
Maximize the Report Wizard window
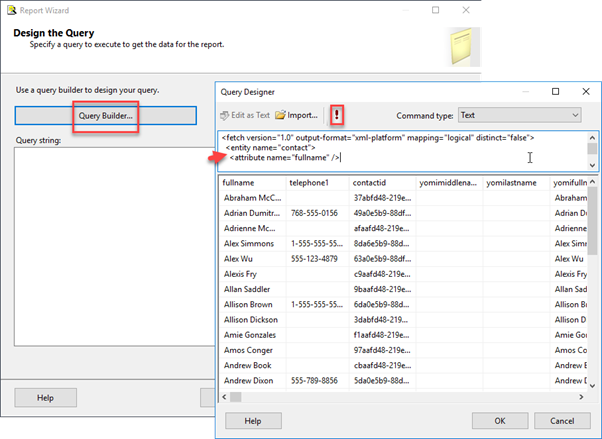click(435, 10)
